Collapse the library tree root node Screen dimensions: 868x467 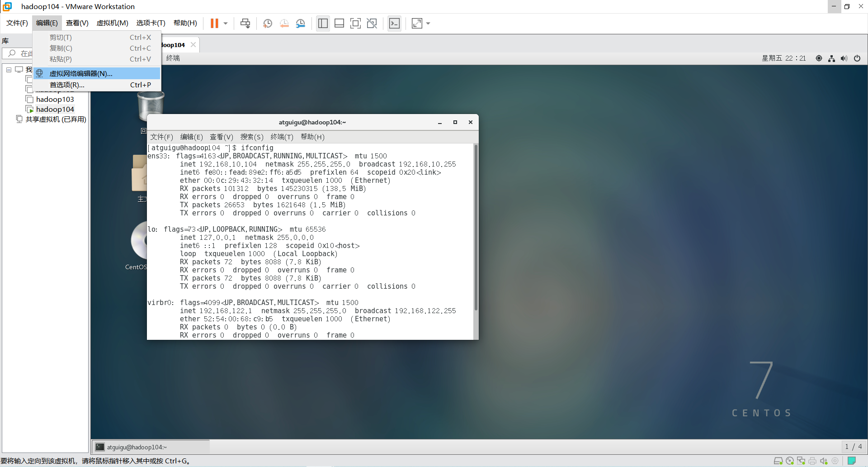coord(9,70)
